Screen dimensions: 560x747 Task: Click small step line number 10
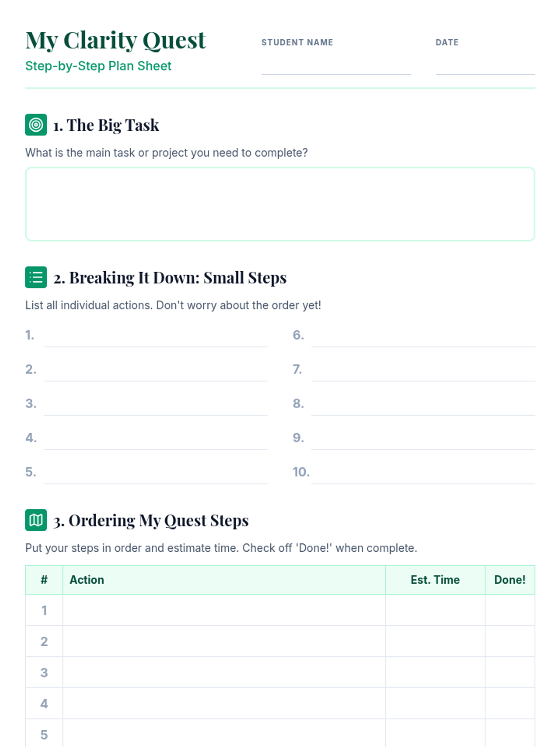[423, 473]
